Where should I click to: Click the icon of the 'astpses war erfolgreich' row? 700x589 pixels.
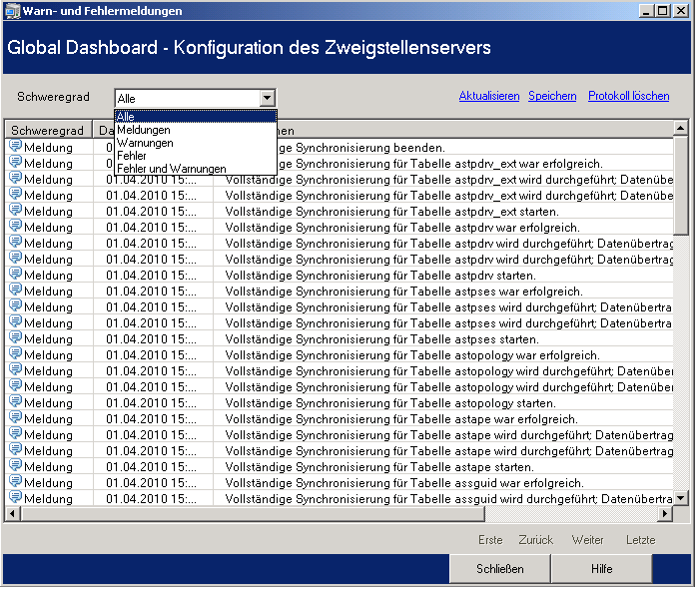click(x=15, y=291)
